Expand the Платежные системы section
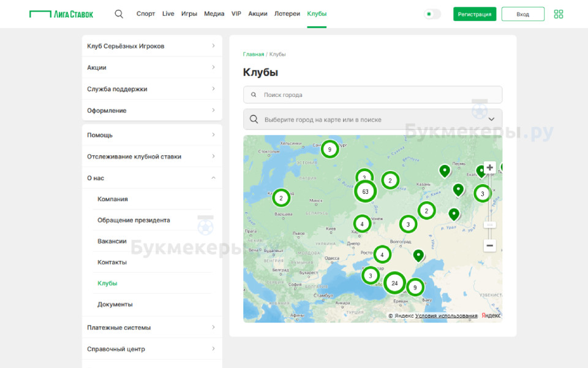The height and width of the screenshot is (368, 588). [152, 328]
